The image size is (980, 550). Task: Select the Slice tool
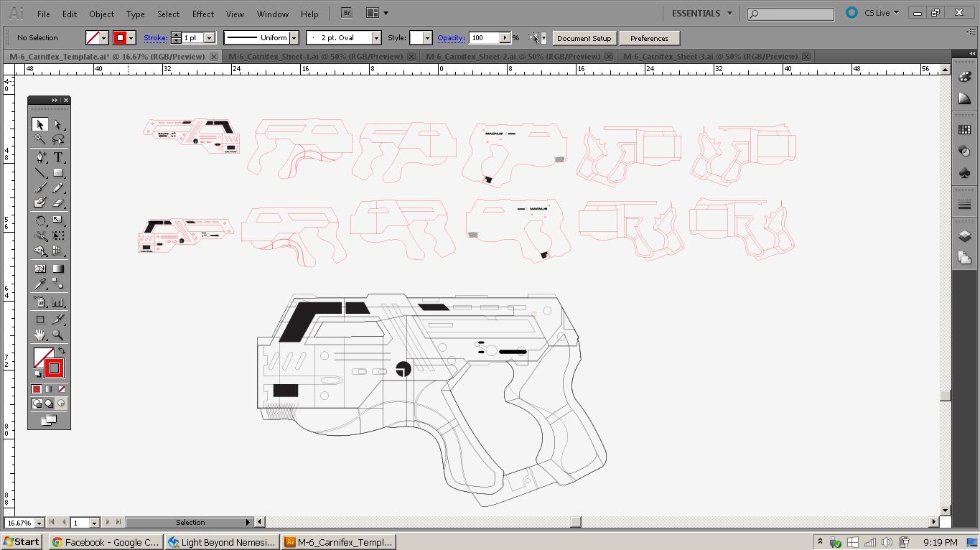point(58,320)
